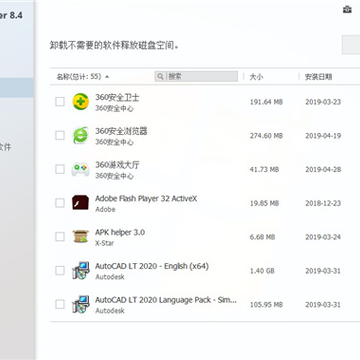Click AutoCAD LT 2020 Language Pack name

pyautogui.click(x=166, y=300)
